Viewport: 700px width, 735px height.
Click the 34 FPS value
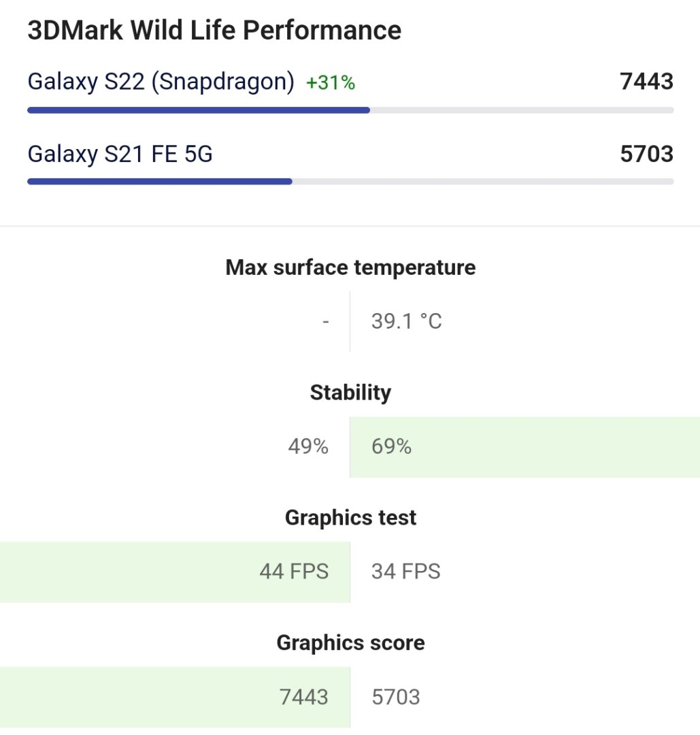(x=406, y=572)
